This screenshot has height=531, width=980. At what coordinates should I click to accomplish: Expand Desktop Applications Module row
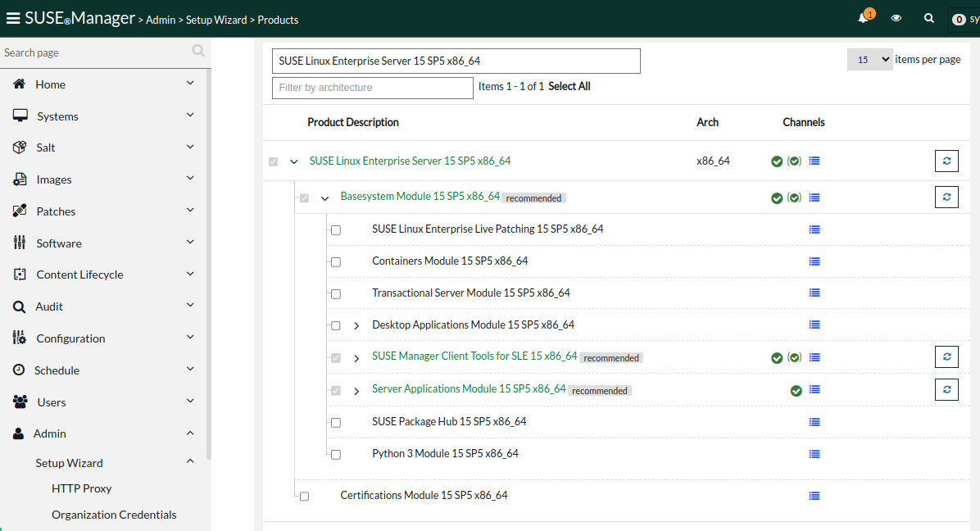356,326
